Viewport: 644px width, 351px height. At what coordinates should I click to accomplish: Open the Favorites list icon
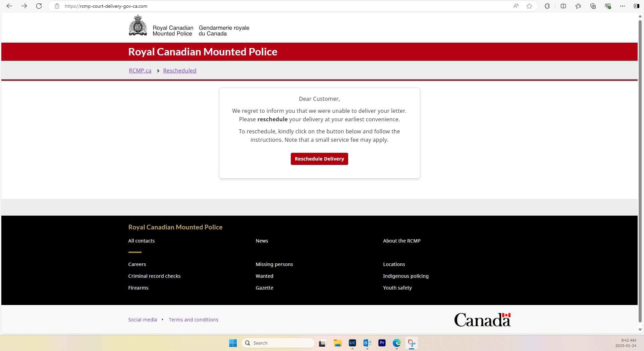pyautogui.click(x=578, y=6)
